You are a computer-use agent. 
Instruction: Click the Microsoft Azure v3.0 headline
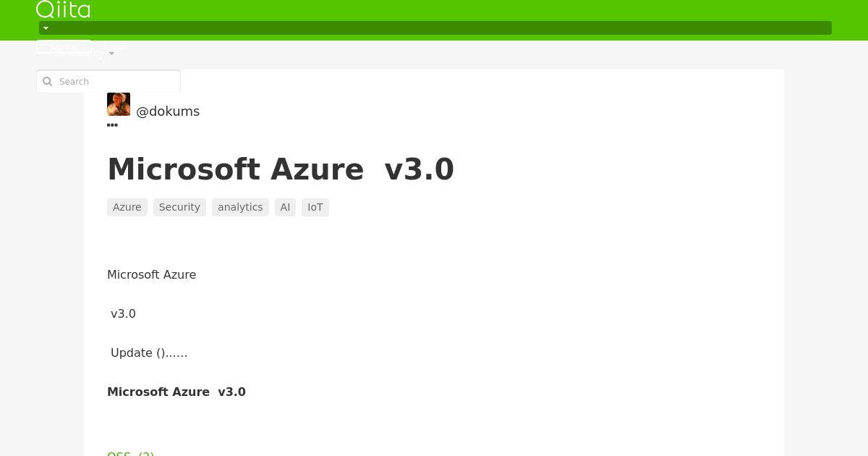point(281,169)
